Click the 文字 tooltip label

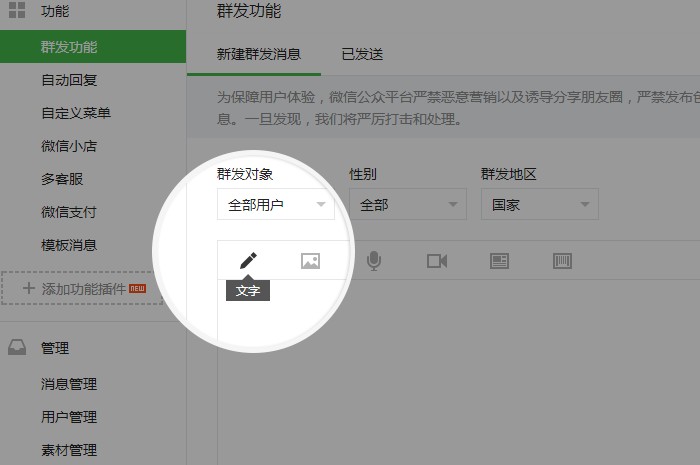(x=248, y=291)
